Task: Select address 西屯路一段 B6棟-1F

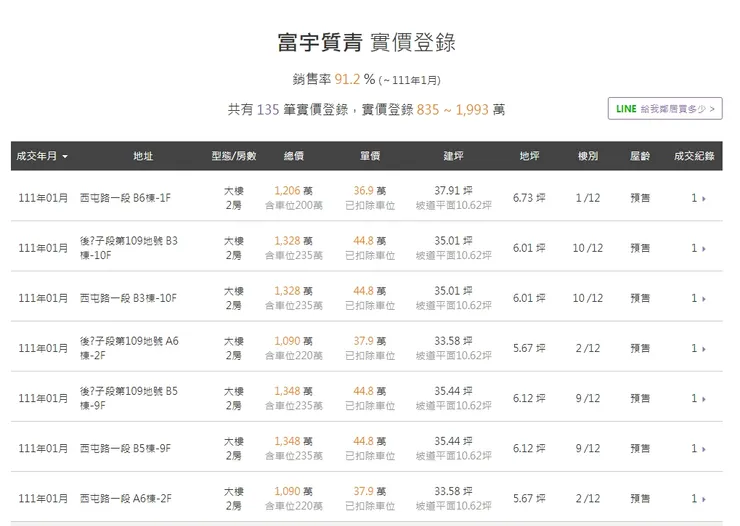Action: 125,198
